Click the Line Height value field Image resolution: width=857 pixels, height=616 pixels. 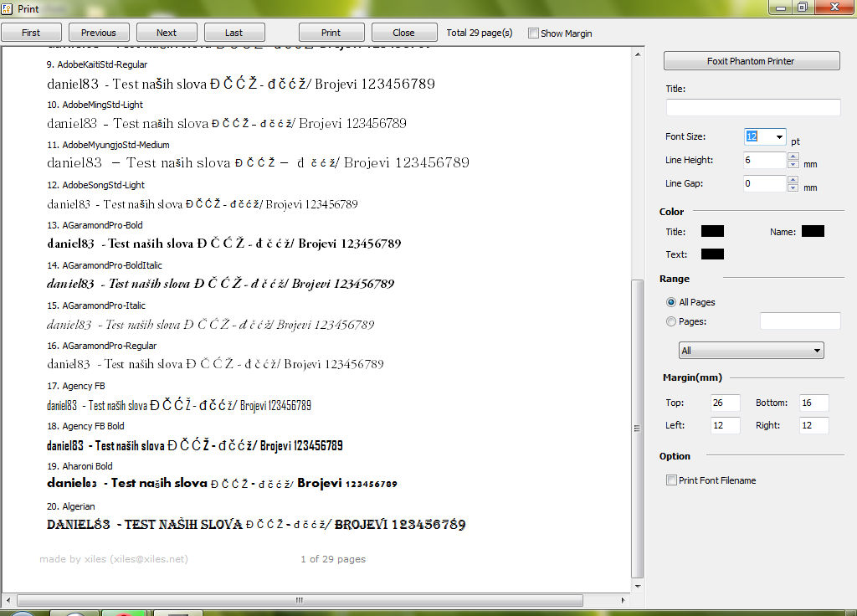pos(763,160)
